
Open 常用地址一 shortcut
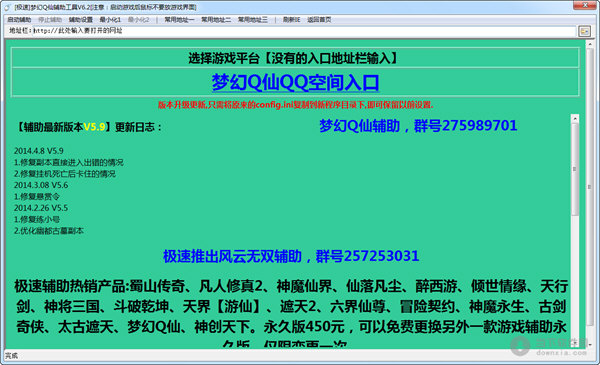click(179, 20)
